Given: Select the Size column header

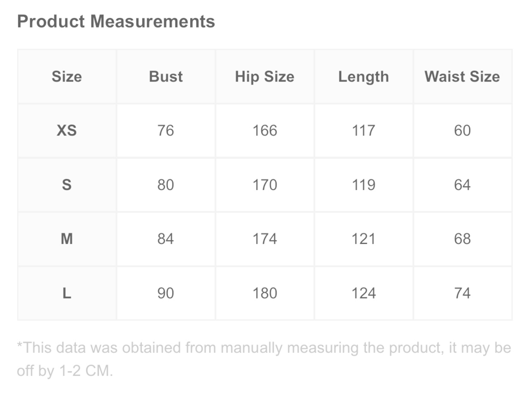Looking at the screenshot, I should pos(67,77).
